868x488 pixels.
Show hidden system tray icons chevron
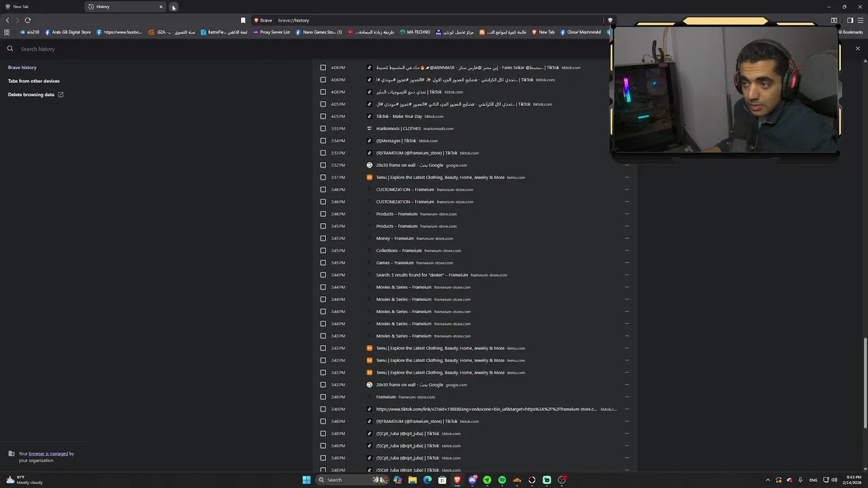pos(768,480)
